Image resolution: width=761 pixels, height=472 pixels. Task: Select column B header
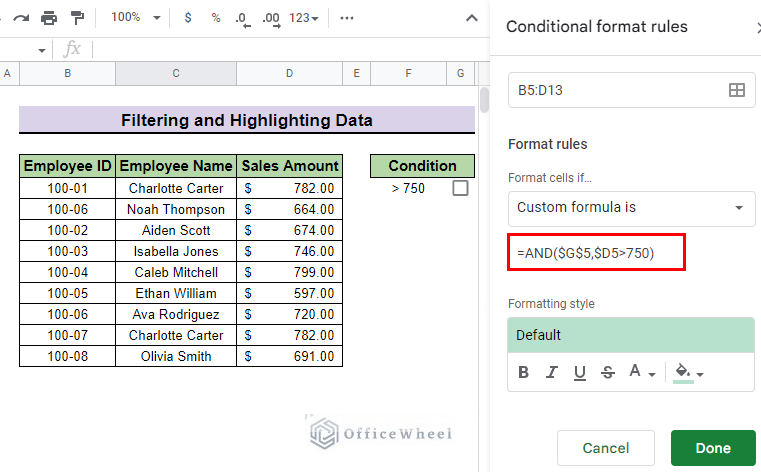67,73
